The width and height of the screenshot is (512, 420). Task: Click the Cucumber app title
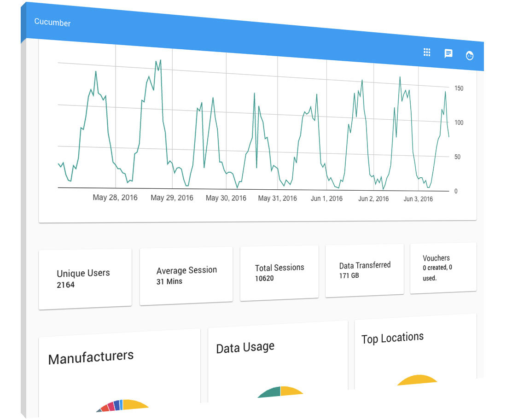pos(52,22)
